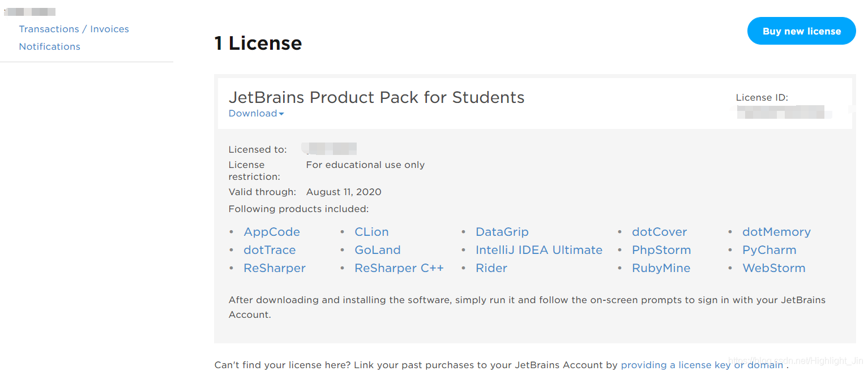The width and height of the screenshot is (868, 371).
Task: Select the PhpStorm link
Action: [x=661, y=250]
